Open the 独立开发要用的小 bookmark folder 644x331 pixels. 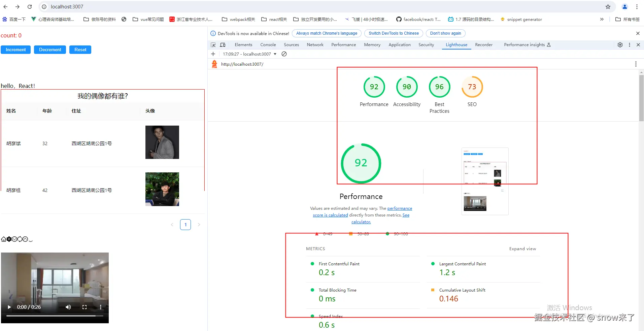[315, 19]
